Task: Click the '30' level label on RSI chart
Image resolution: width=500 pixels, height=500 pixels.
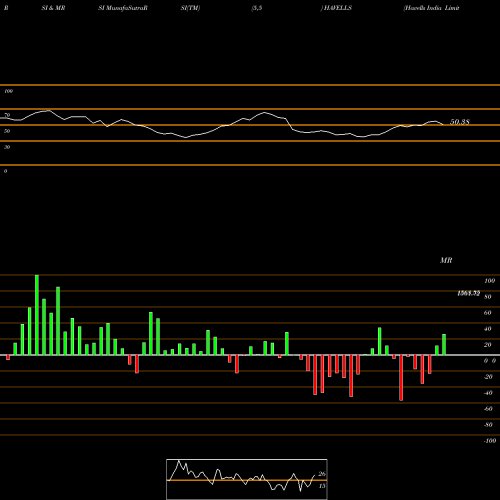Action: point(7,147)
